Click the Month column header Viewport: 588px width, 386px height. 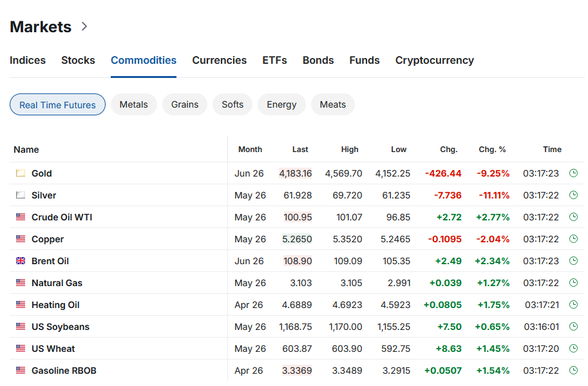(x=250, y=150)
